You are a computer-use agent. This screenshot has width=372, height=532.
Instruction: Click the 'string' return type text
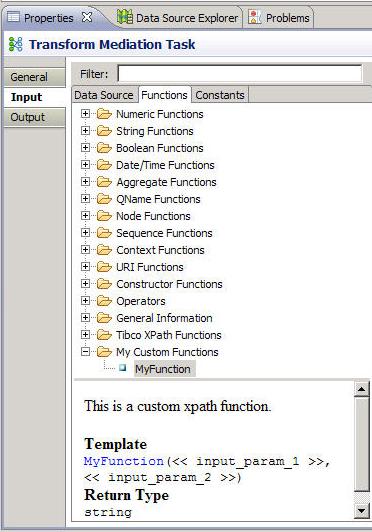point(108,512)
